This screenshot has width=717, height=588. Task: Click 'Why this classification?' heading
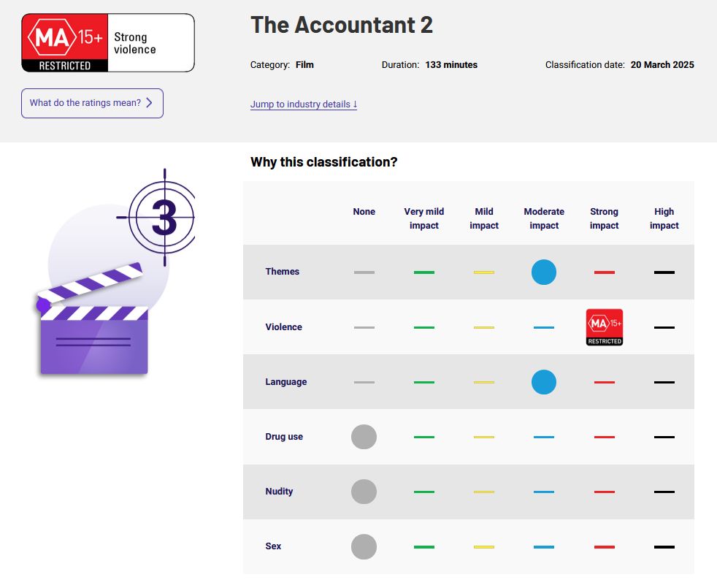(323, 162)
